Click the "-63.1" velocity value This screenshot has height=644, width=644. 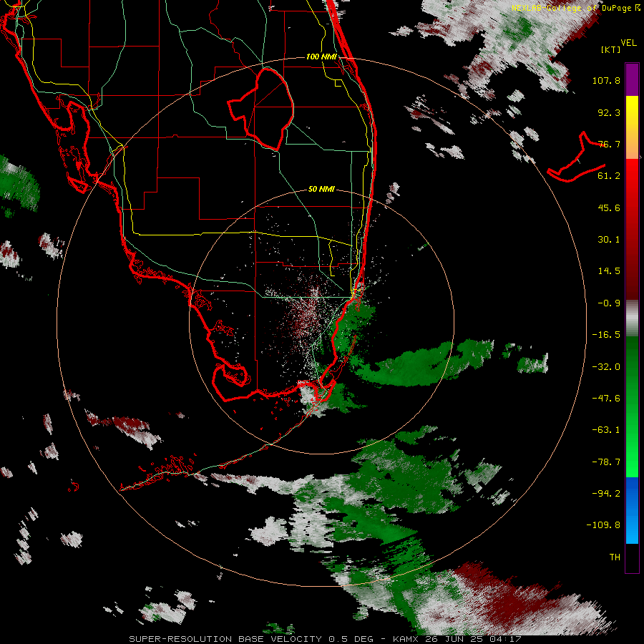pos(606,430)
